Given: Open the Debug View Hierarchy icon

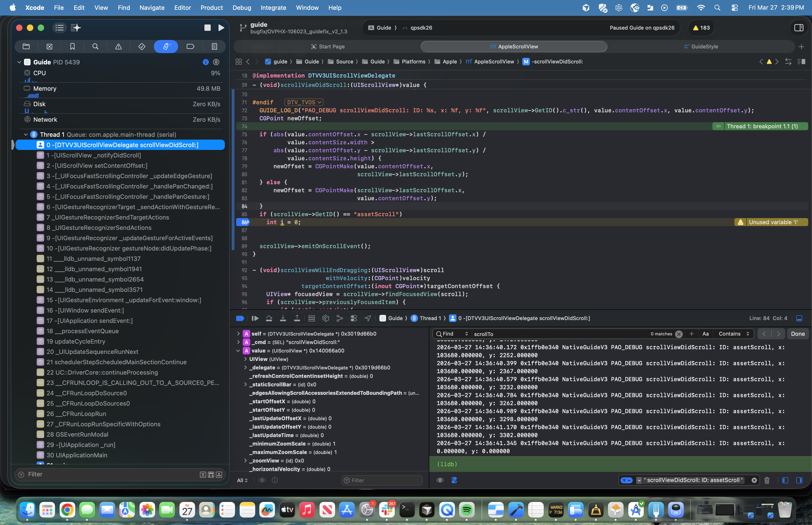Looking at the screenshot, I should 325,318.
